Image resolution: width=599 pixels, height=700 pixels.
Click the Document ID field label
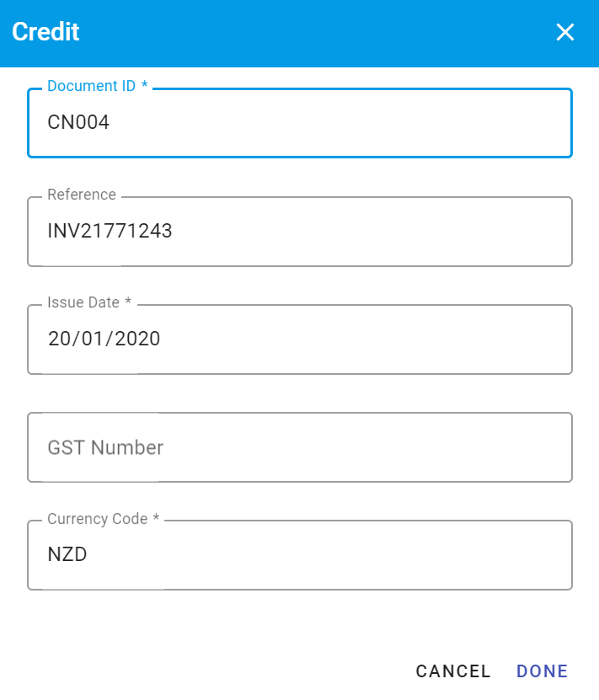(x=94, y=85)
